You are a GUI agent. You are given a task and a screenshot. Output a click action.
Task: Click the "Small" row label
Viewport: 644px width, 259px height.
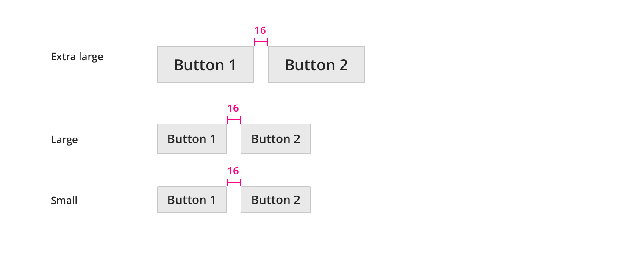pos(64,200)
